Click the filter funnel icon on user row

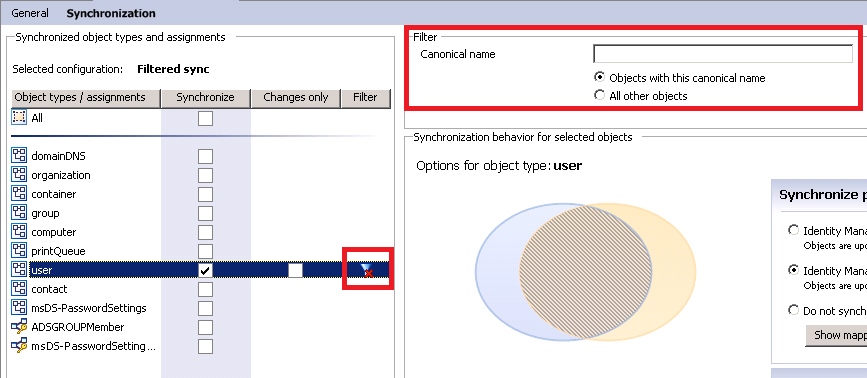pyautogui.click(x=367, y=270)
